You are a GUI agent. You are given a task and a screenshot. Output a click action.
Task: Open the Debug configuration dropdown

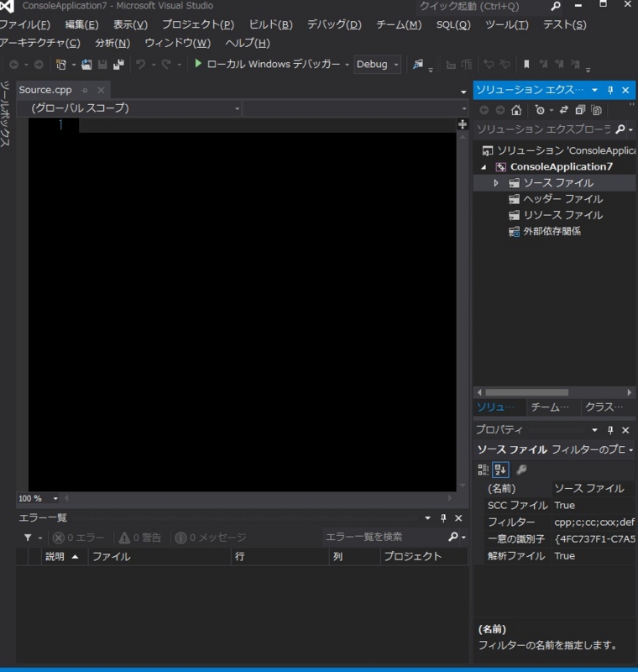pyautogui.click(x=377, y=65)
